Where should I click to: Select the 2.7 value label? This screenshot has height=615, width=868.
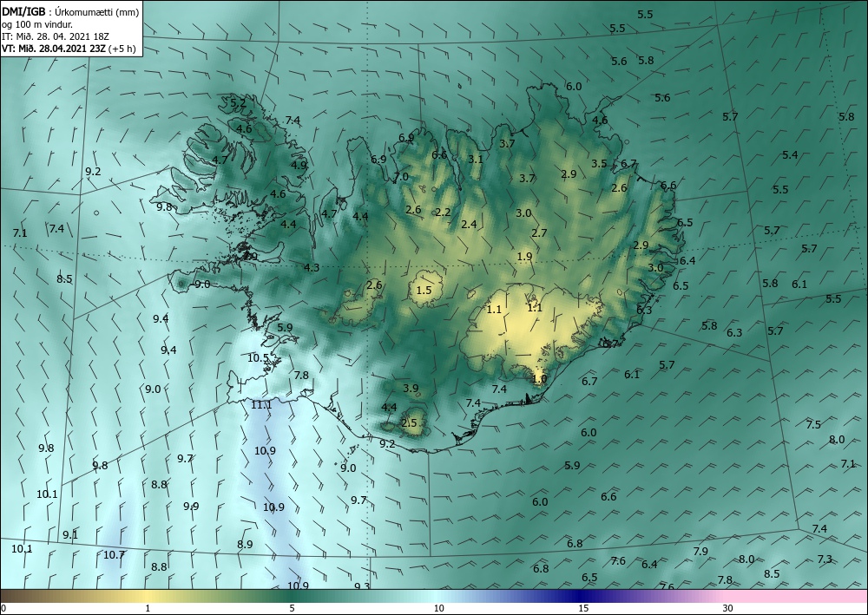point(539,232)
